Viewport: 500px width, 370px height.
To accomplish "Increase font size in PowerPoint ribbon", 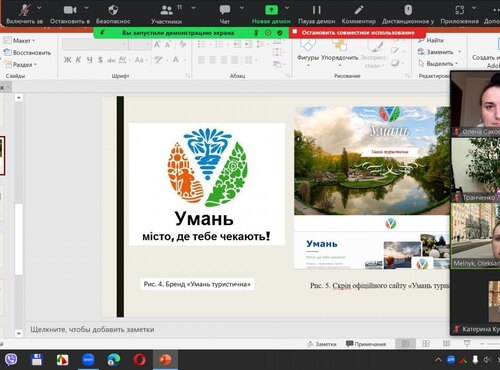I will 157,44.
